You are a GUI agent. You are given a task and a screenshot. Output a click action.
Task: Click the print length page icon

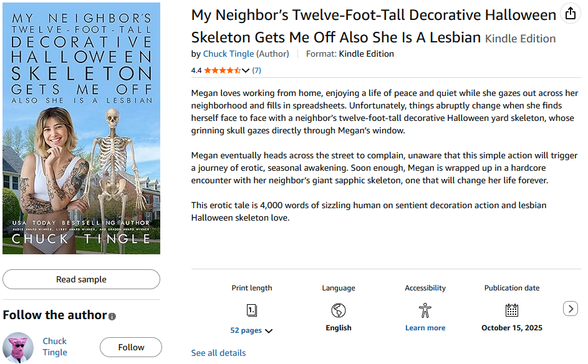tap(252, 310)
